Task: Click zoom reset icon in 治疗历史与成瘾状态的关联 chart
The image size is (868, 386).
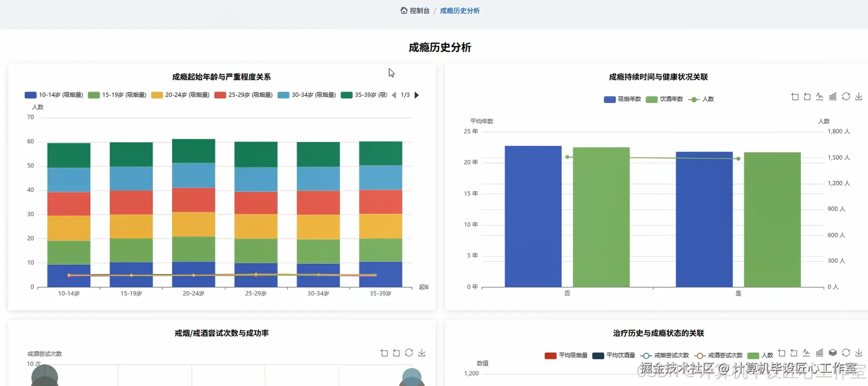Action: (794, 353)
